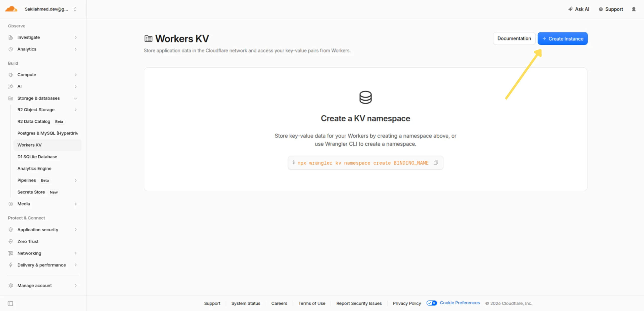Open footer Support link
This screenshot has height=311, width=644.
(212, 303)
